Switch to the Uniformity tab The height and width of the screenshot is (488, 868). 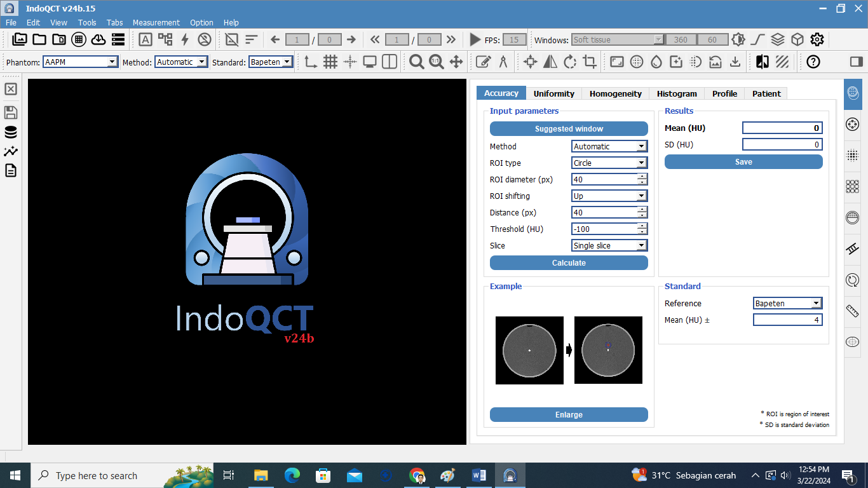[553, 93]
